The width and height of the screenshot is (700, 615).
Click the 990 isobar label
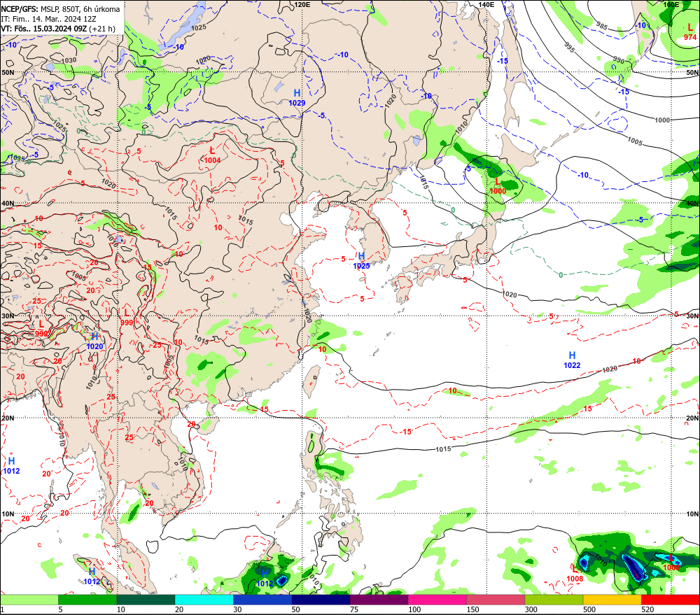(619, 60)
